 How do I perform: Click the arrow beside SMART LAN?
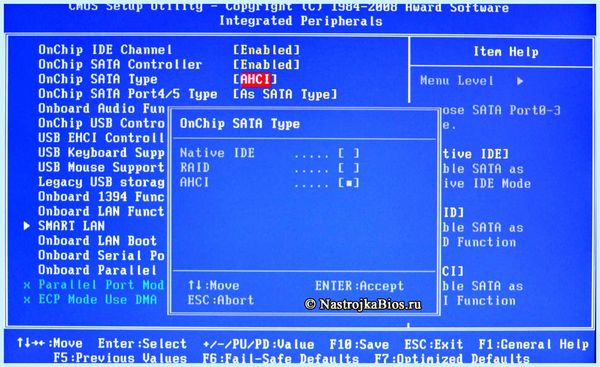[26, 226]
